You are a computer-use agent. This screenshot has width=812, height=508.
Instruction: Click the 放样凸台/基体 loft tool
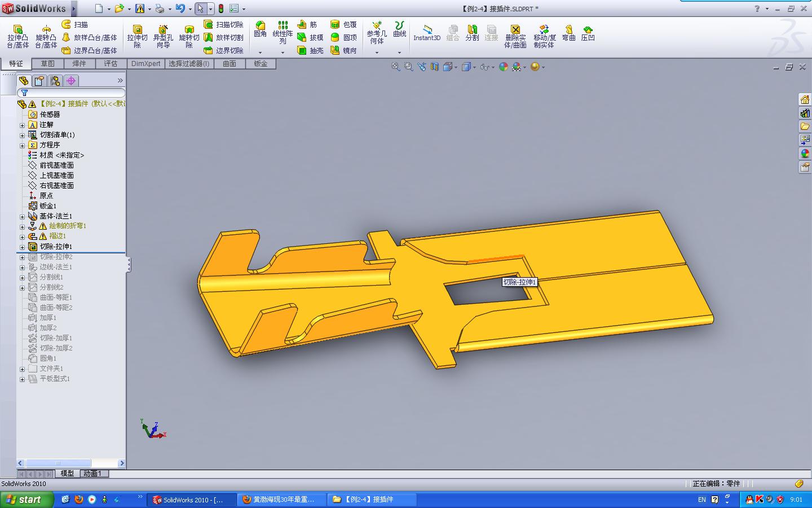point(89,37)
